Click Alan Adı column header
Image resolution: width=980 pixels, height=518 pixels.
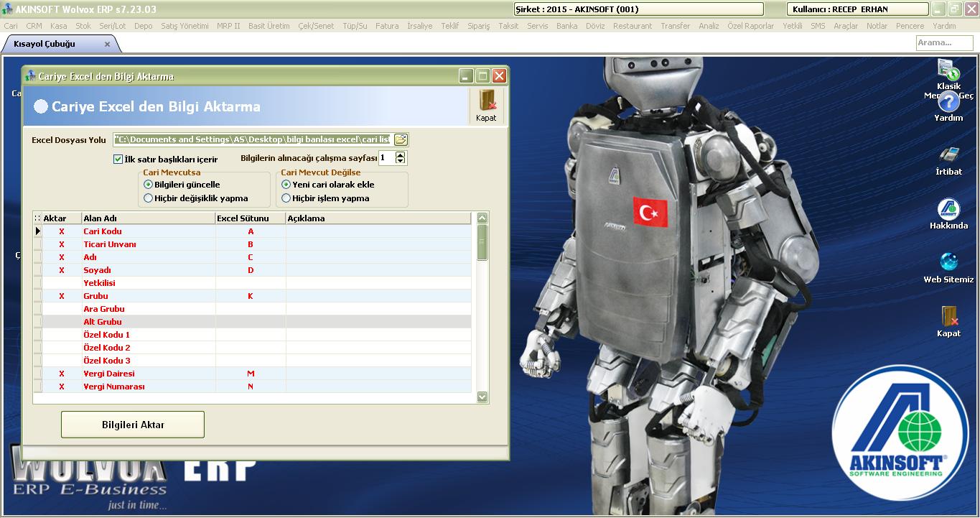coord(148,218)
